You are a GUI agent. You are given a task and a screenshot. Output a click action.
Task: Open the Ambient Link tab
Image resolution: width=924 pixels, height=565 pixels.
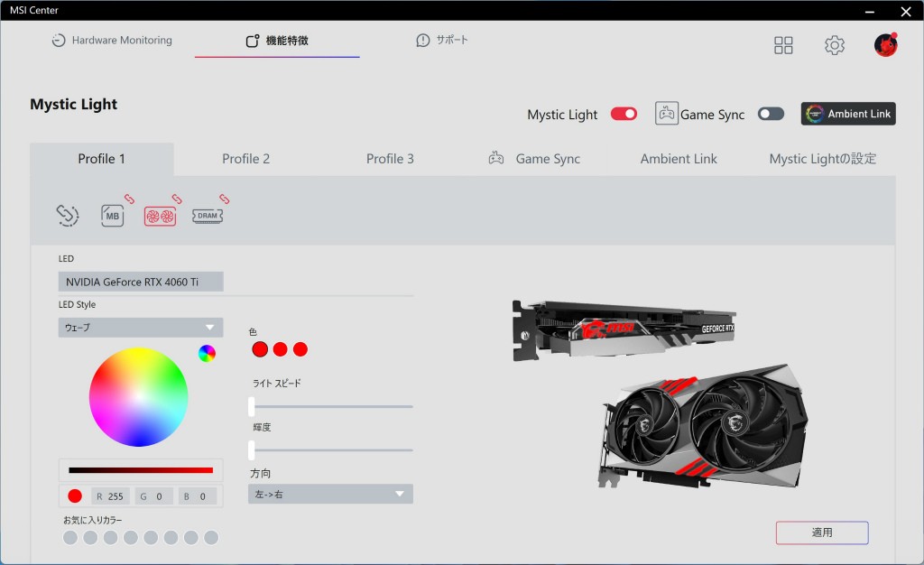(679, 159)
